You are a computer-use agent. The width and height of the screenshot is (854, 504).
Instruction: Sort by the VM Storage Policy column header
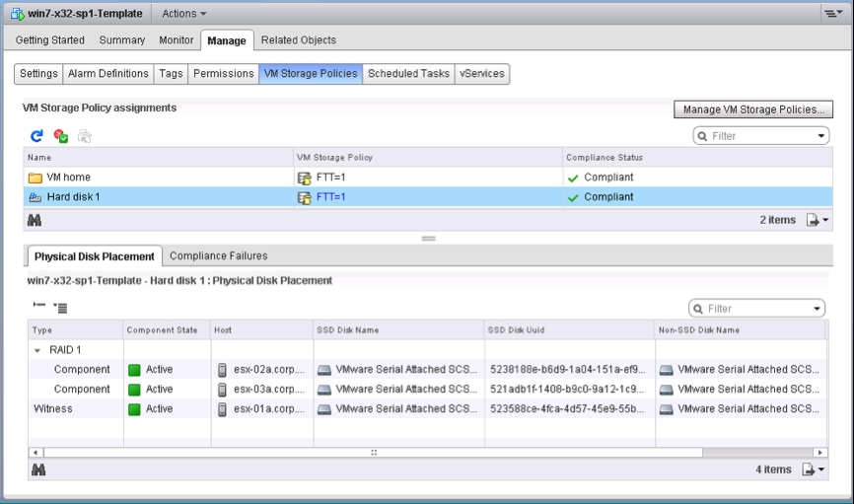[x=428, y=158]
